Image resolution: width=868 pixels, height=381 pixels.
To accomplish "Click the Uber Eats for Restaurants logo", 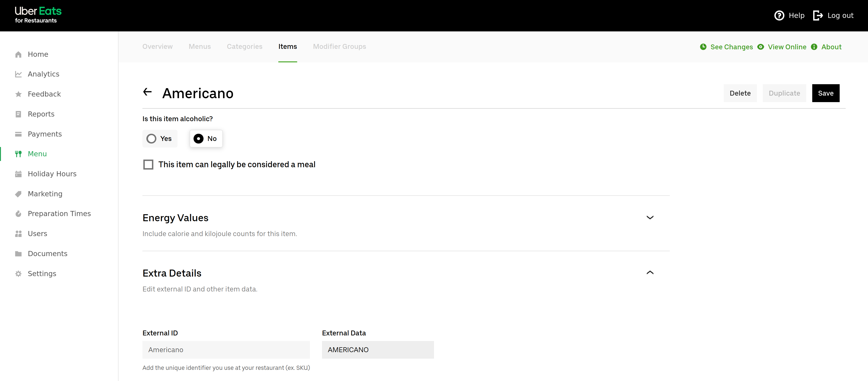I will tap(38, 15).
